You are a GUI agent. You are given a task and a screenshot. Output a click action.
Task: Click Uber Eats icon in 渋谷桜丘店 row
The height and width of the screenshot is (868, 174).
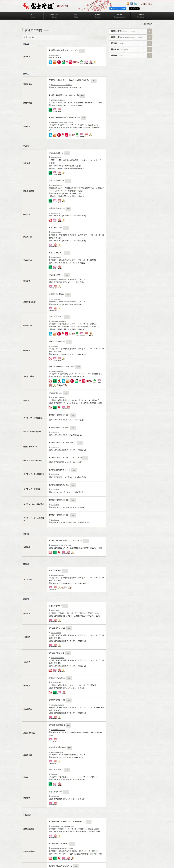50,267
